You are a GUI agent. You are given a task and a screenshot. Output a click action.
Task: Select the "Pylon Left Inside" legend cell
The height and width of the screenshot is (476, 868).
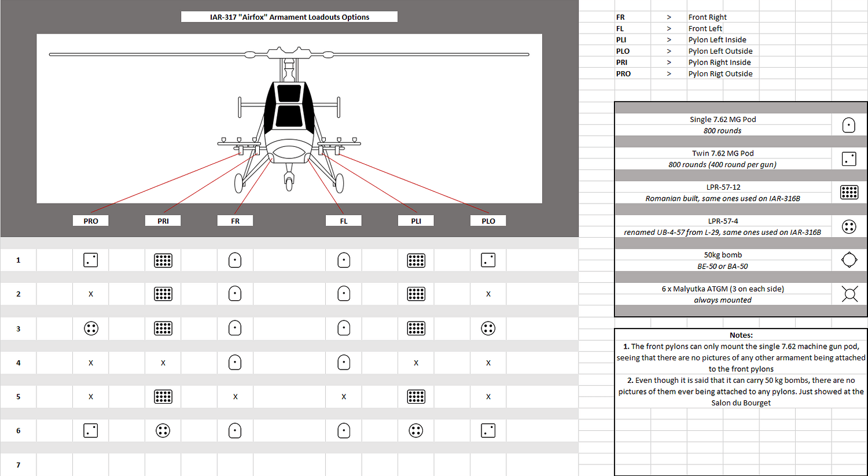(x=717, y=40)
